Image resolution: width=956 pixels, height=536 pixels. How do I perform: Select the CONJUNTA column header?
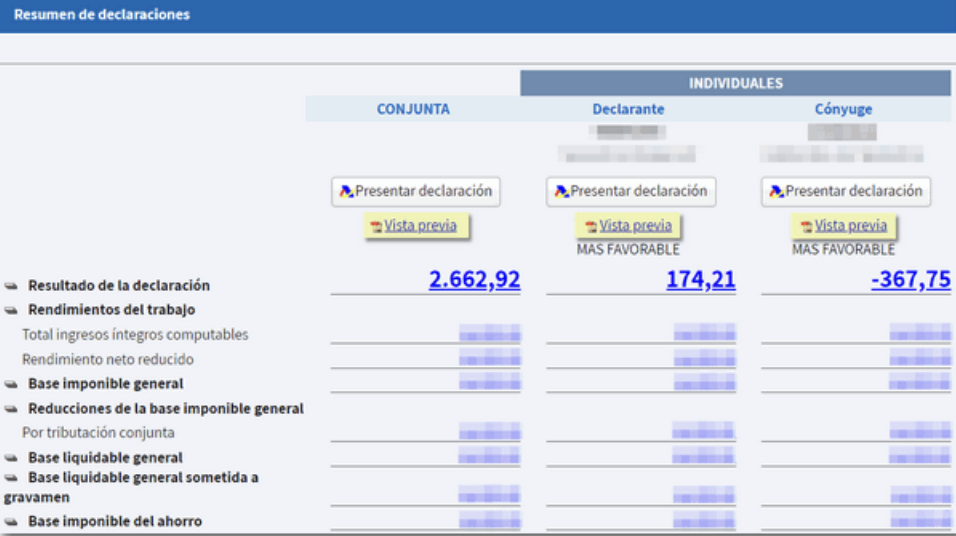pyautogui.click(x=413, y=109)
